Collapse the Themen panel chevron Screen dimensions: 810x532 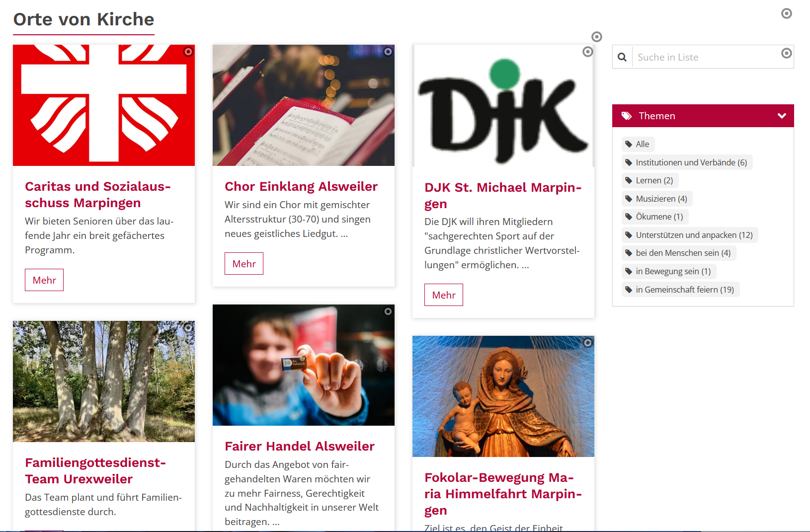point(782,116)
